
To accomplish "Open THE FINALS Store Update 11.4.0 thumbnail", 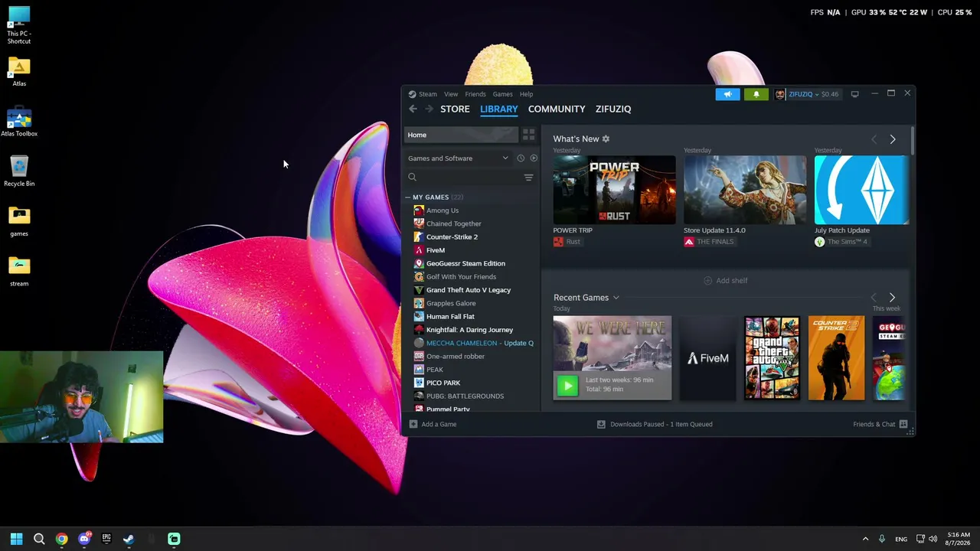I will coord(745,190).
